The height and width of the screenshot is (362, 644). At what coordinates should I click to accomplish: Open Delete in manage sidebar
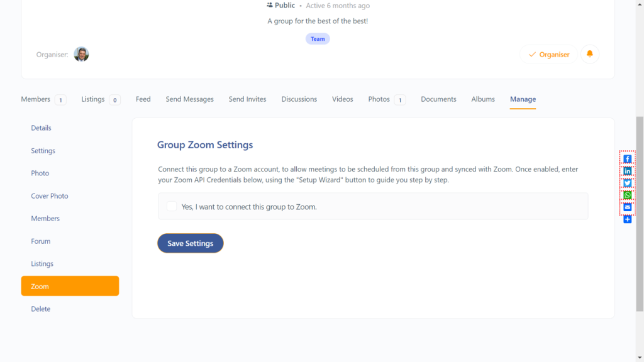coord(41,309)
